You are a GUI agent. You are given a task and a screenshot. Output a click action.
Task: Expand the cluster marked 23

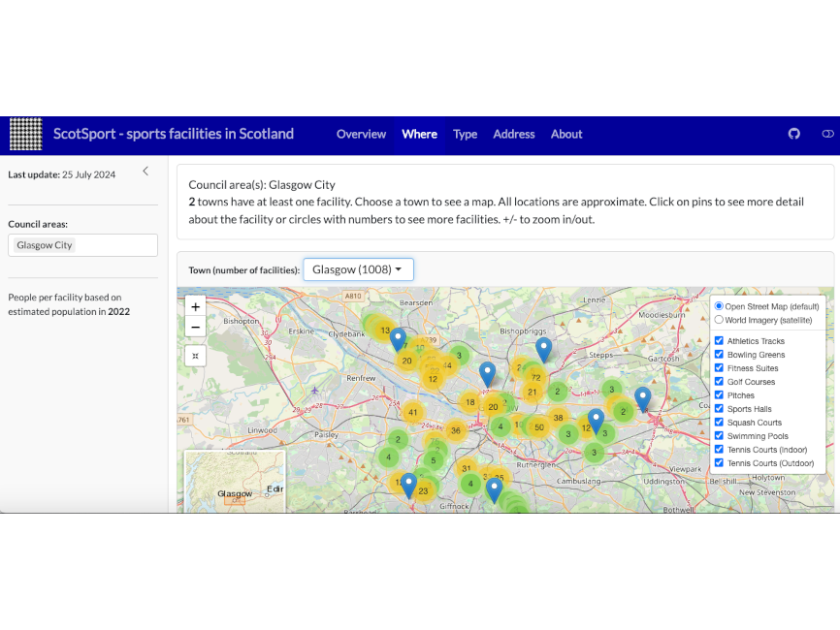tap(423, 490)
